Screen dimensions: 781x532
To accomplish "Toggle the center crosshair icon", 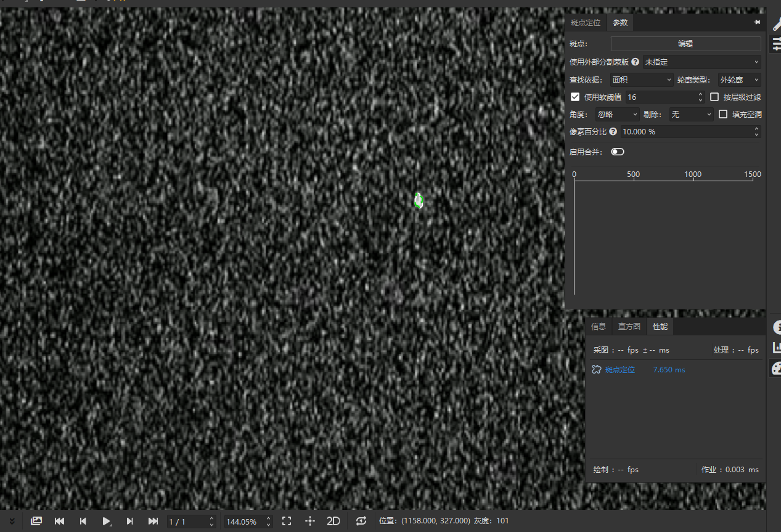I will point(310,521).
